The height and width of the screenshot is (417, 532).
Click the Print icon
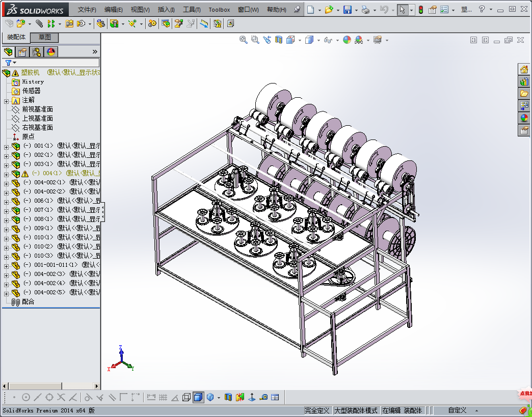(365, 10)
